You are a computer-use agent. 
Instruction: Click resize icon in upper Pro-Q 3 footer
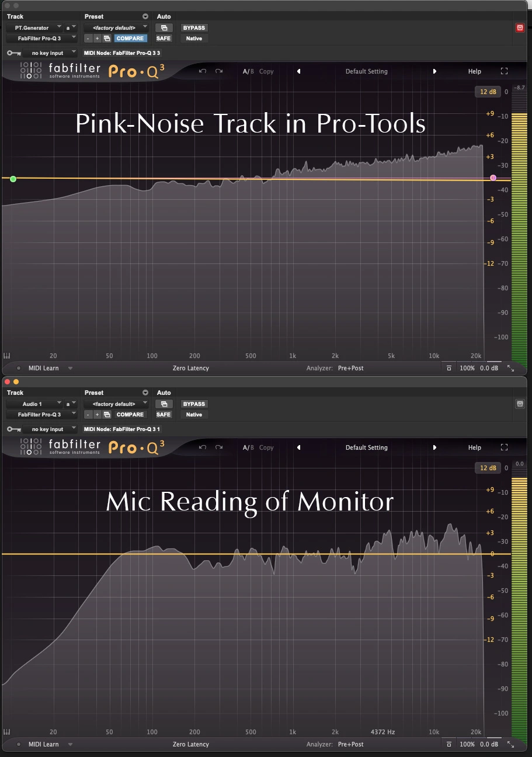tap(510, 369)
